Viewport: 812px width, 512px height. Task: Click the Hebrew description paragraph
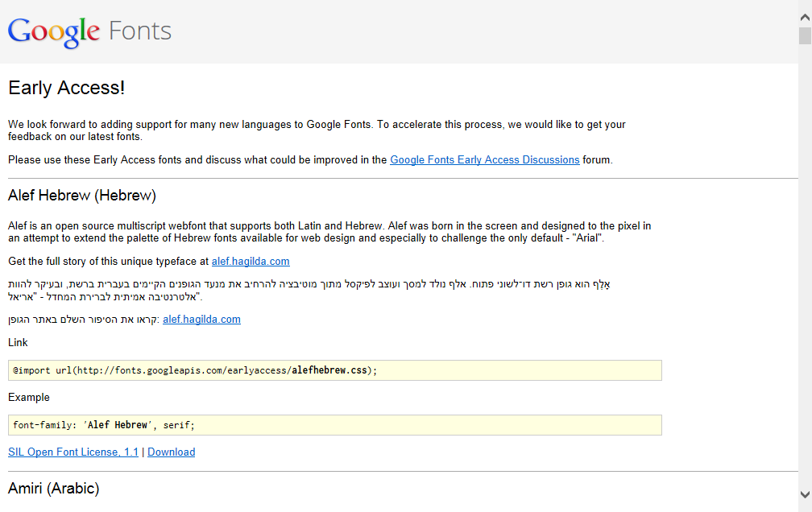[309, 291]
